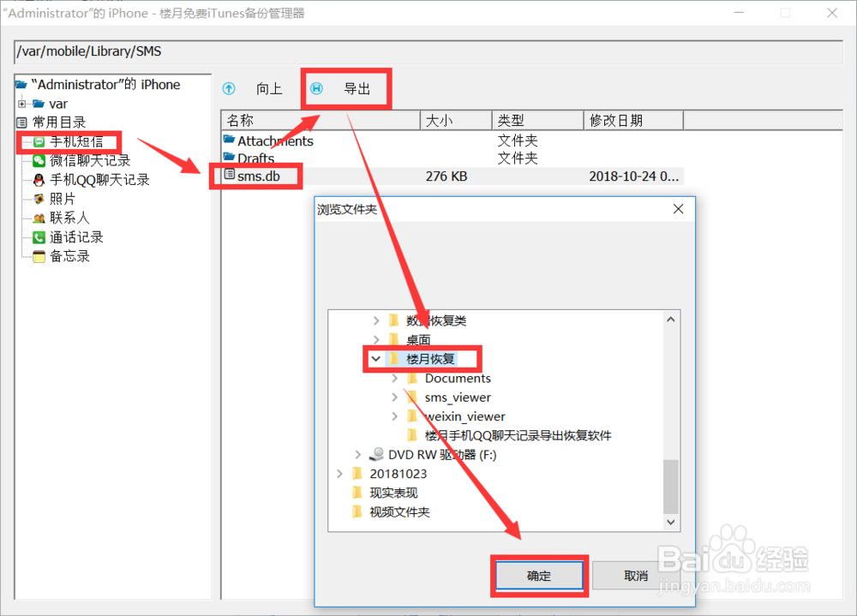Click the 楼月恢复 folder icon
The width and height of the screenshot is (857, 616).
pyautogui.click(x=393, y=359)
